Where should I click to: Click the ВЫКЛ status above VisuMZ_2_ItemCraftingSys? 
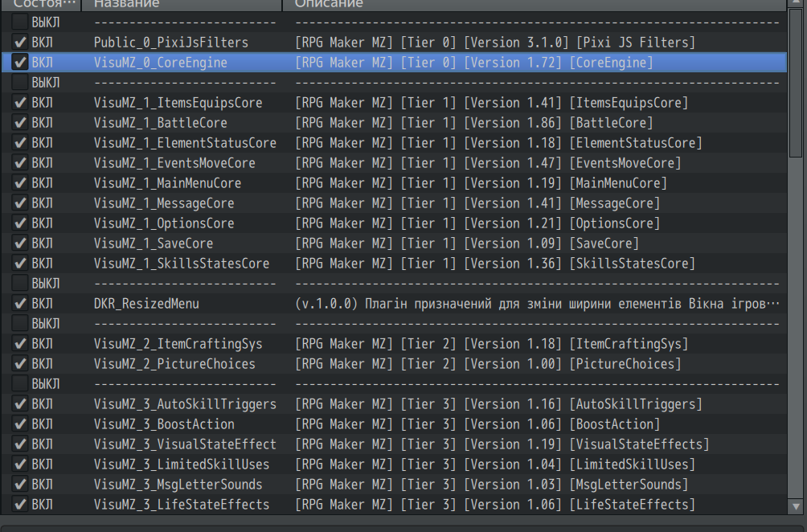click(46, 324)
